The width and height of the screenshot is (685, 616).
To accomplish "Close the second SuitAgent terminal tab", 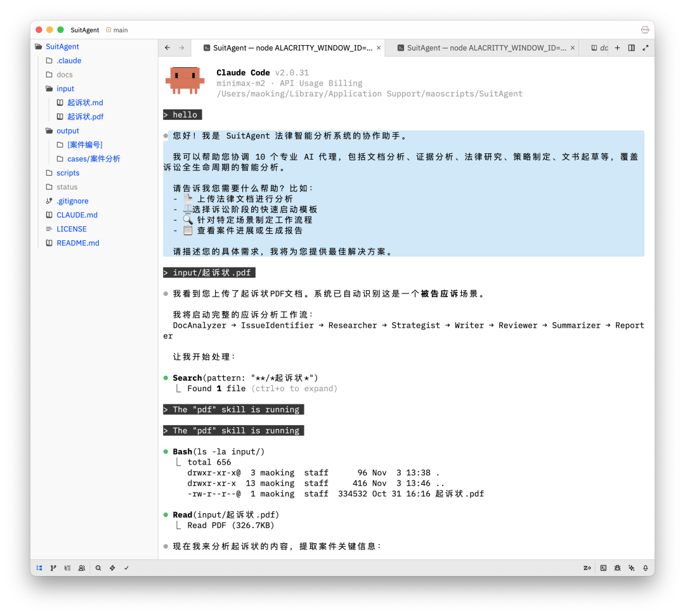I will [572, 48].
